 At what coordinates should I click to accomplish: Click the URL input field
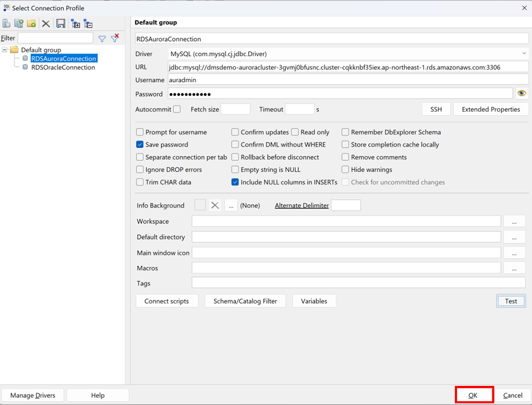[348, 67]
